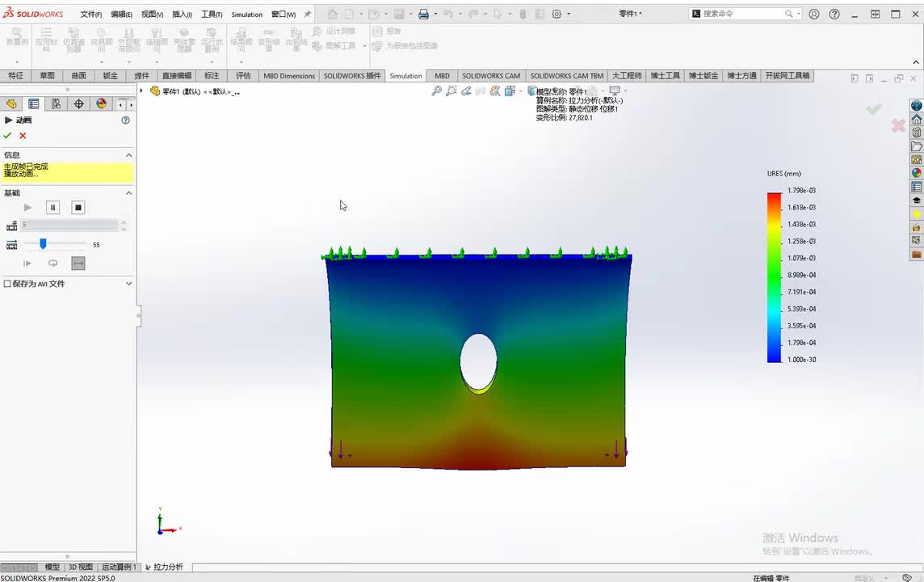Increase frames with stepper arrows
The height and width of the screenshot is (582, 924).
tap(124, 222)
